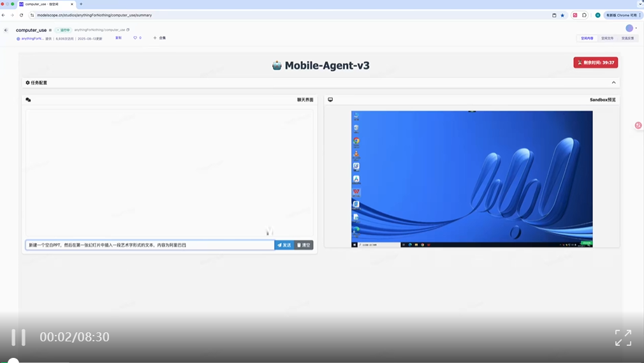Open the user avatar dropdown menu
Screen dimensions: 644x363
631,28
